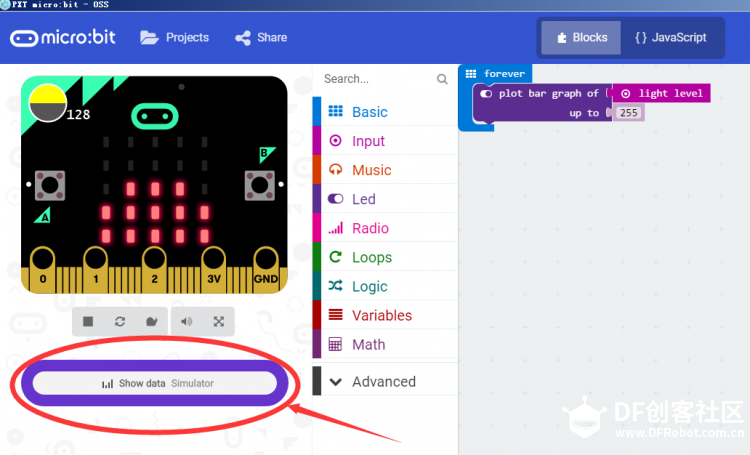Restart the simulator
The height and width of the screenshot is (455, 750).
120,322
